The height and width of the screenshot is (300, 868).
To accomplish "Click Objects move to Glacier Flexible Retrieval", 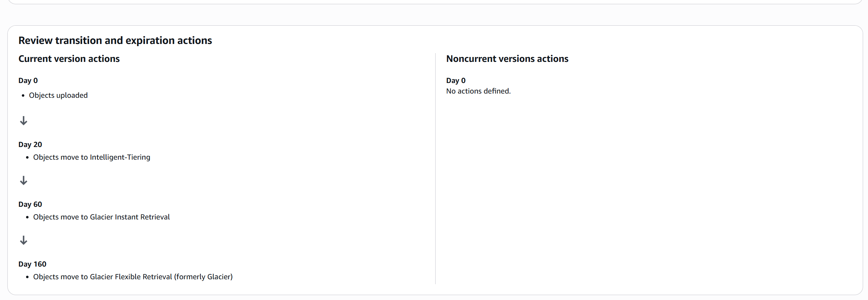I will click(133, 277).
